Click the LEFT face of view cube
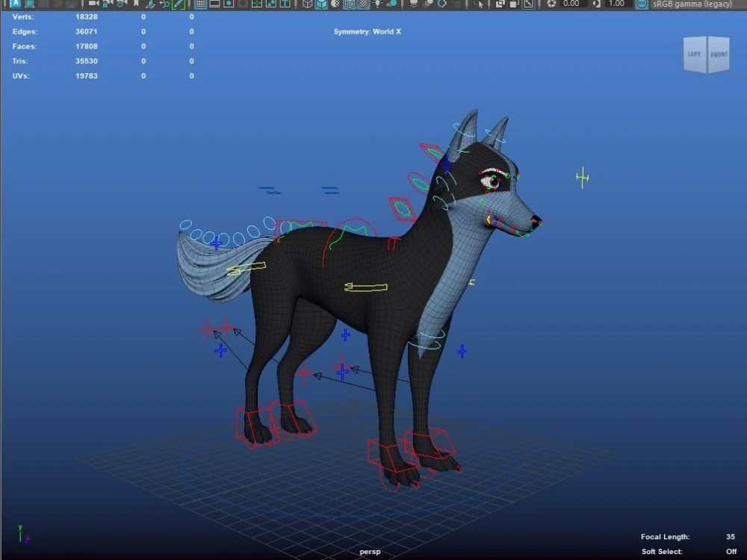The width and height of the screenshot is (747, 560). click(695, 55)
